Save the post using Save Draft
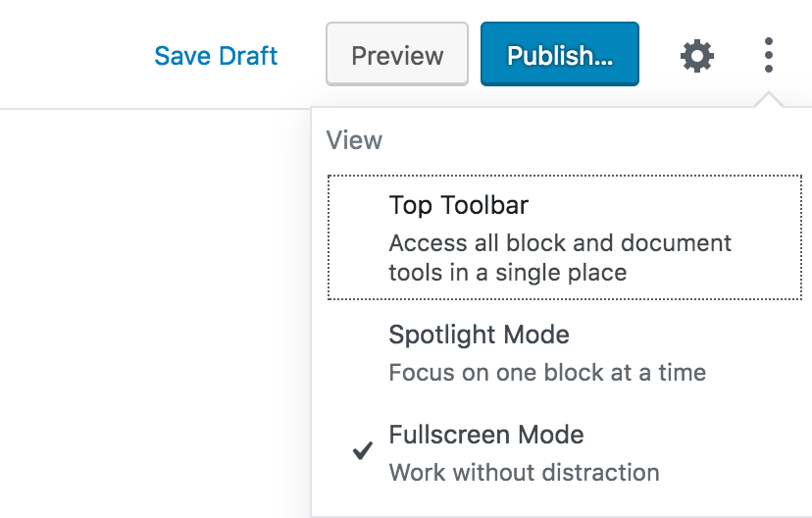This screenshot has width=812, height=518. coord(216,55)
